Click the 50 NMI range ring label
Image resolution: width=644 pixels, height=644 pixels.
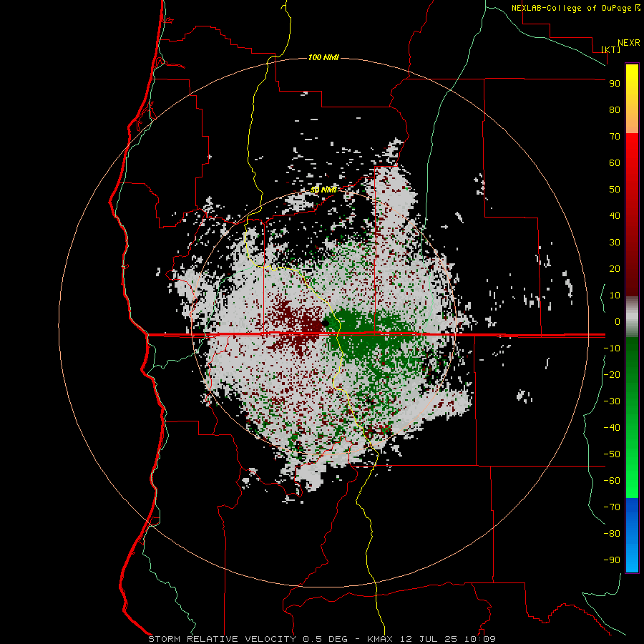coord(323,190)
